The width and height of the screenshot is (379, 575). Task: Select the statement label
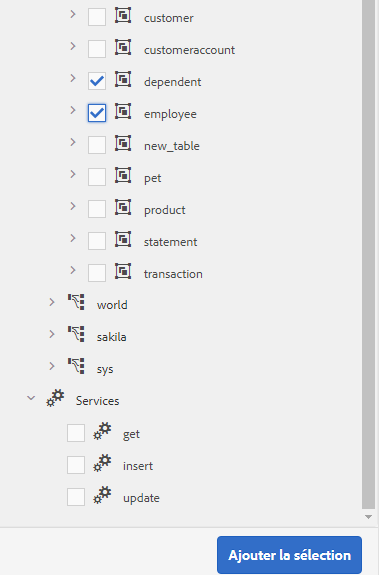(170, 242)
